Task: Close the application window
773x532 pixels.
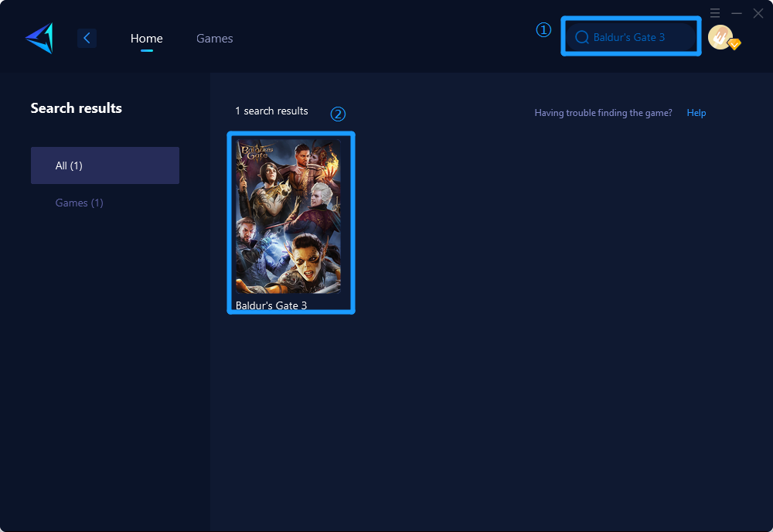Action: coord(758,13)
